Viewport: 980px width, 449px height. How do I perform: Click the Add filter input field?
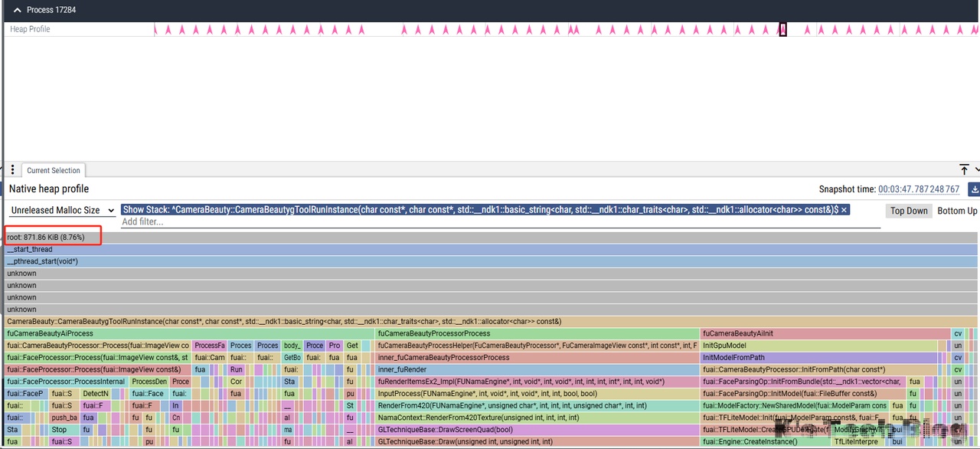click(498, 222)
